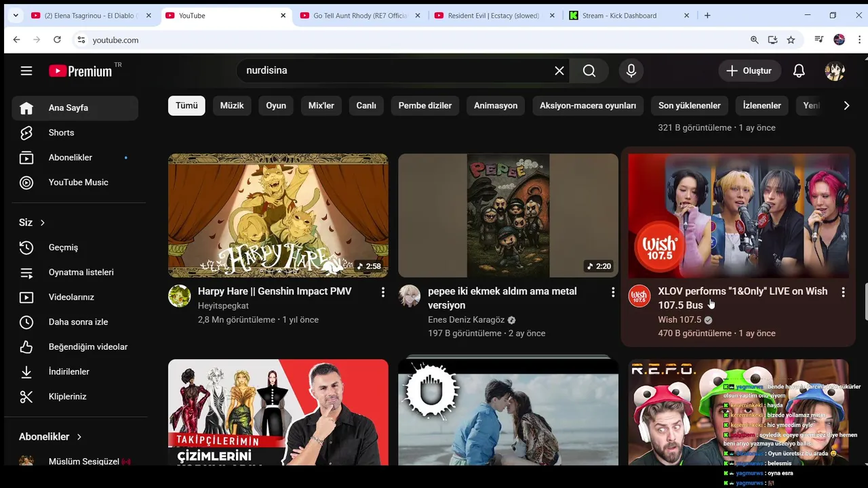Screen dimensions: 868x488
Task: Open notifications bell
Action: coord(799,70)
